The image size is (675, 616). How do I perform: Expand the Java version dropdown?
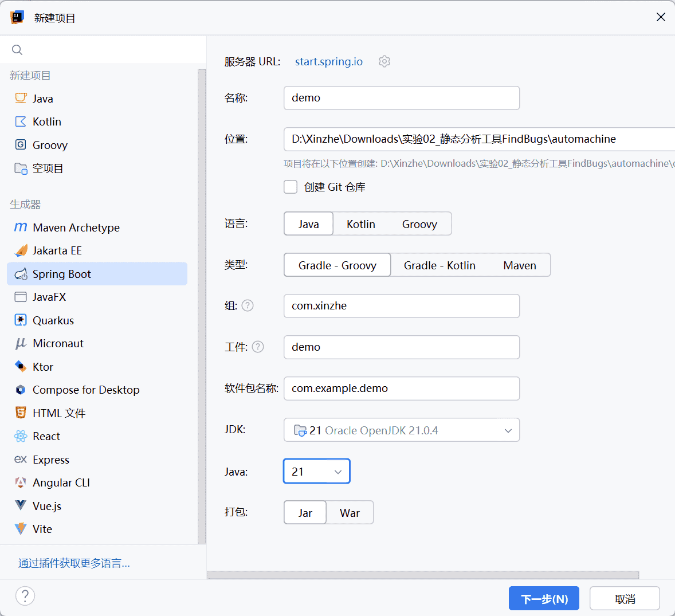(316, 472)
